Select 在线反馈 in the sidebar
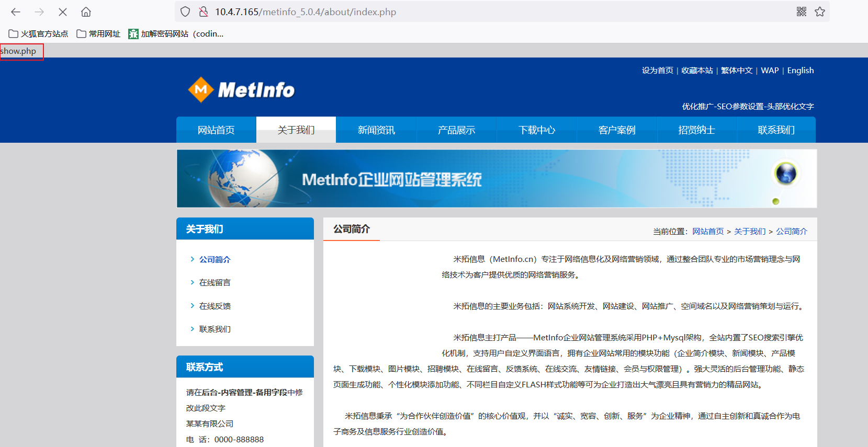Viewport: 868px width, 447px height. pos(215,306)
